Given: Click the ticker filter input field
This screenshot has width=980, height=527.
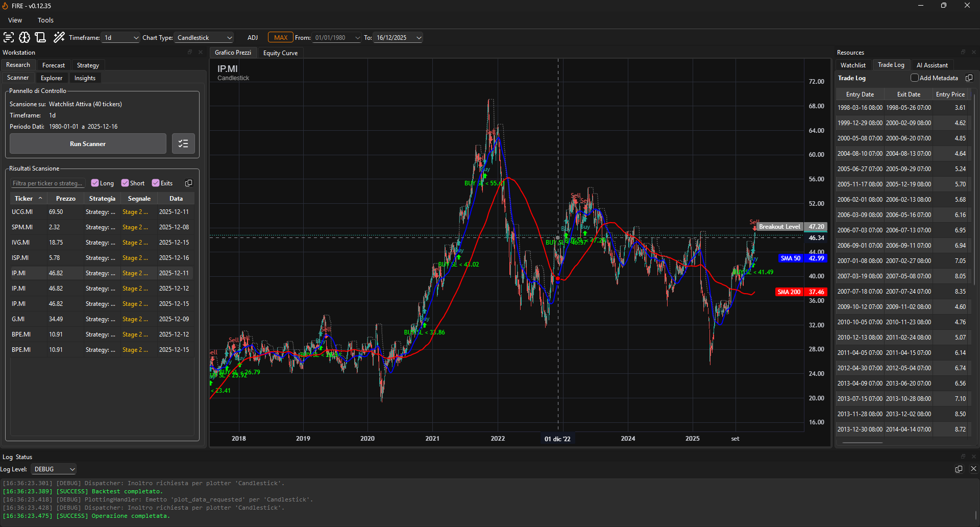Looking at the screenshot, I should [47, 183].
